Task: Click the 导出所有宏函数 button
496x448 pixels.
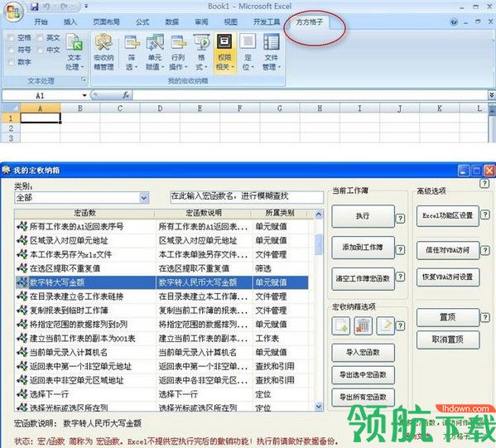Action: point(363,397)
